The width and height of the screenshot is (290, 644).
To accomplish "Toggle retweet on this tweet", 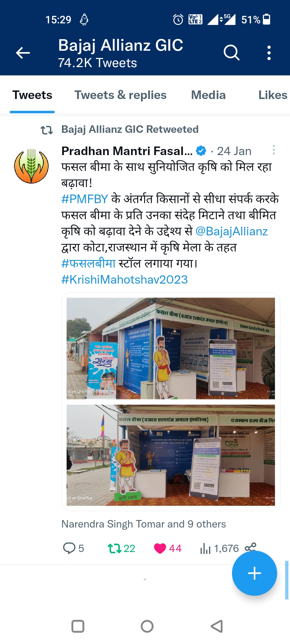I will tap(115, 548).
